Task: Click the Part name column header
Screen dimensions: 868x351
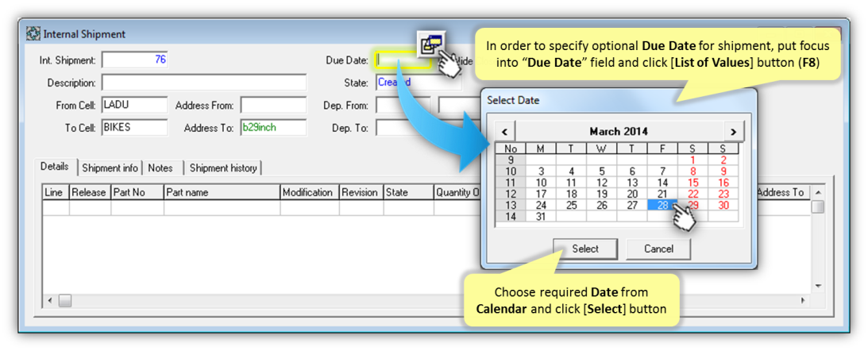Action: (x=222, y=192)
